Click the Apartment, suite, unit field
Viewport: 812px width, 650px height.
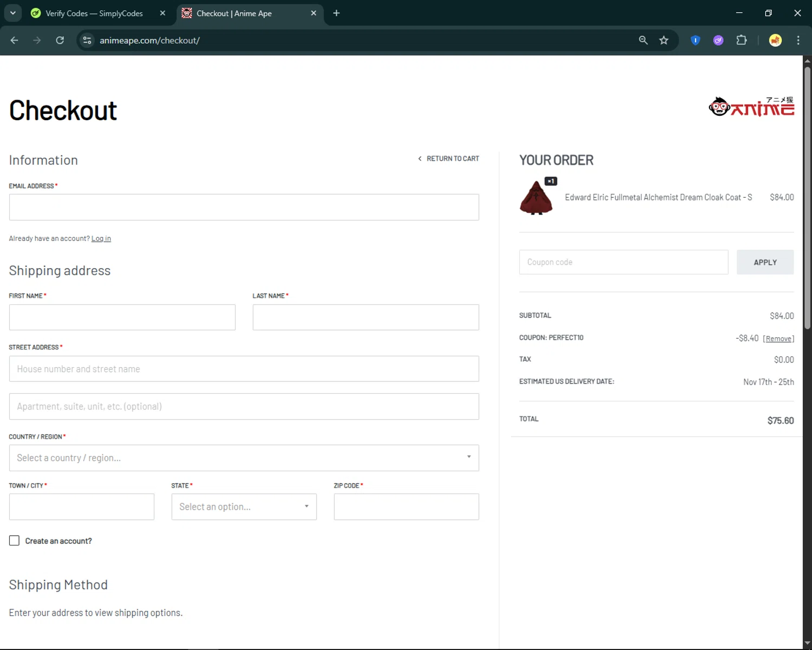click(x=244, y=406)
